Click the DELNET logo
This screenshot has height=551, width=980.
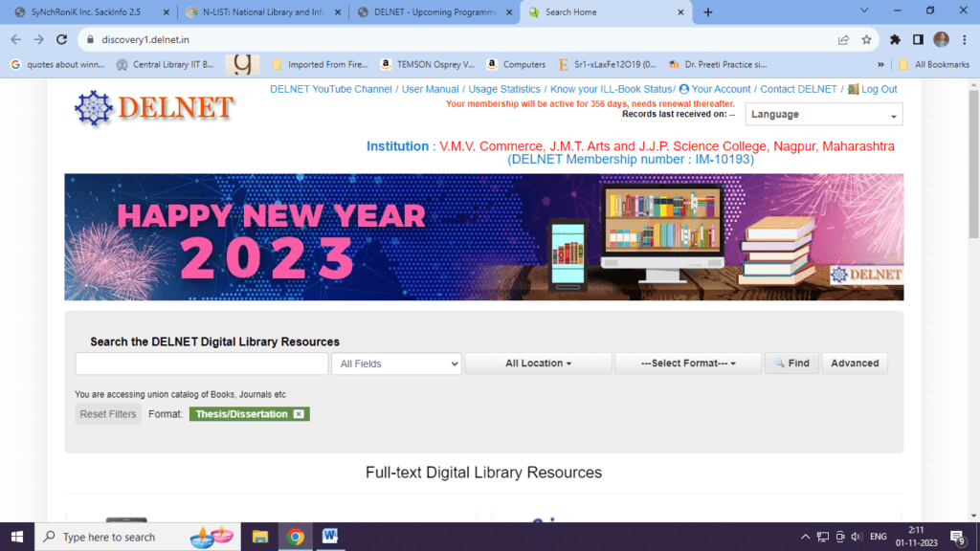(154, 108)
